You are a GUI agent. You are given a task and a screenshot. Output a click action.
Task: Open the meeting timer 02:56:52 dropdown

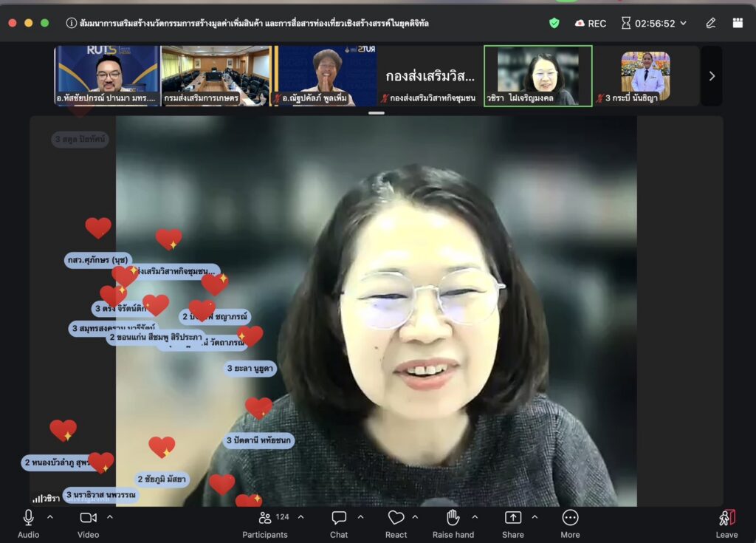click(654, 23)
